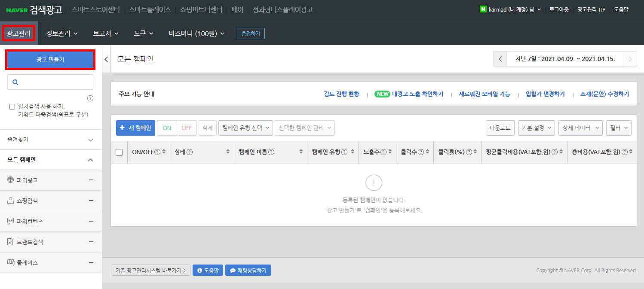644x289 pixels.
Task: Click the NAVER 검색광고 logo
Action: click(34, 9)
